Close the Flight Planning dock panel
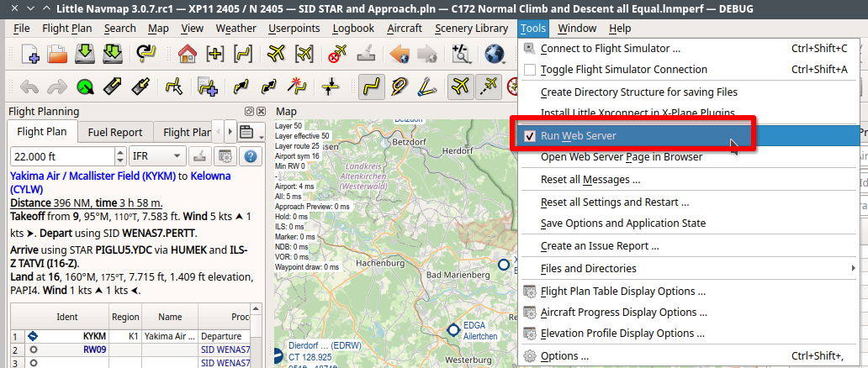The height and width of the screenshot is (368, 868). point(261,111)
